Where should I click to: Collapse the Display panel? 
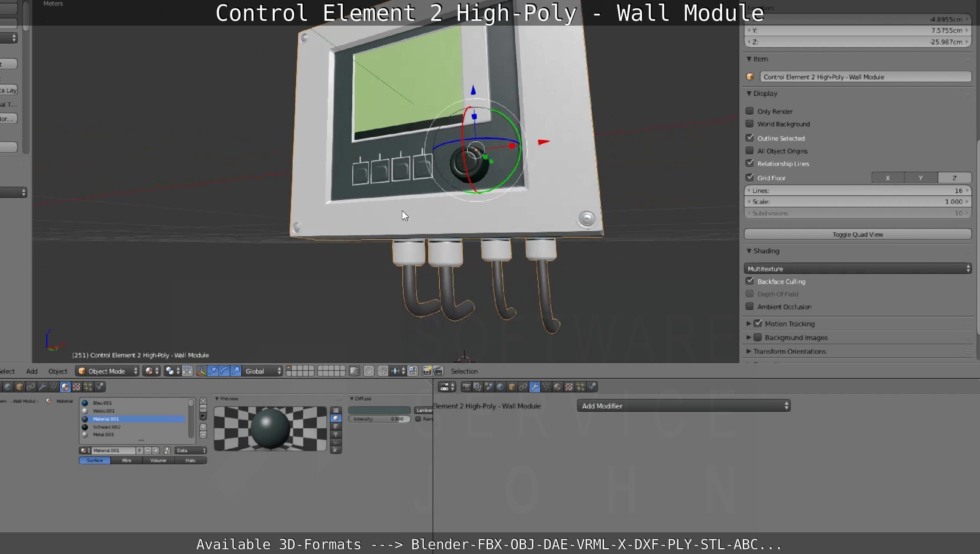click(x=749, y=93)
